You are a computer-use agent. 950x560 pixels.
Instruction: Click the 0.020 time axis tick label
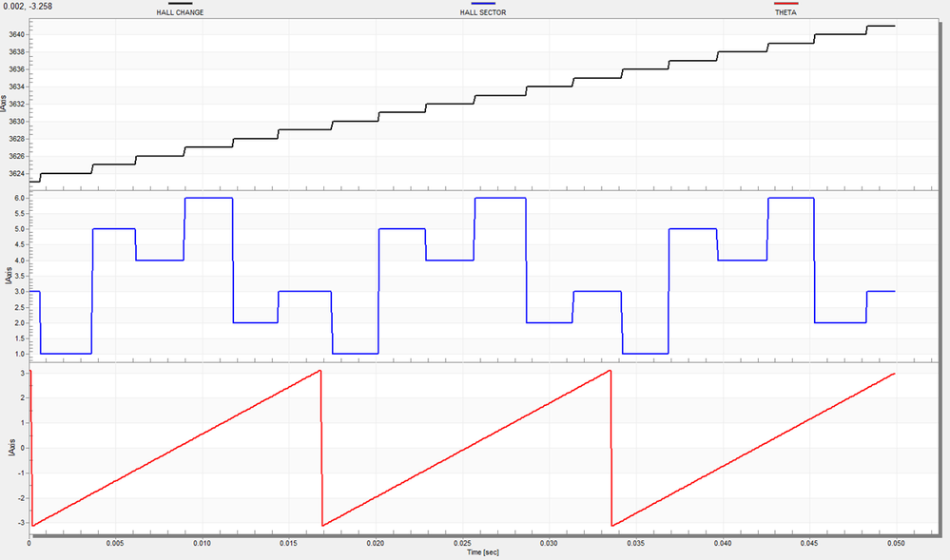pos(375,544)
